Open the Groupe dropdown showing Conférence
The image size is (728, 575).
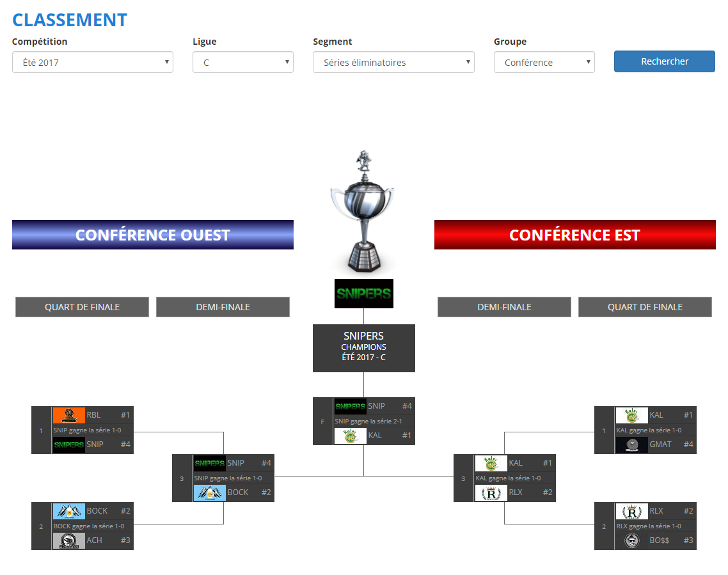pos(544,63)
